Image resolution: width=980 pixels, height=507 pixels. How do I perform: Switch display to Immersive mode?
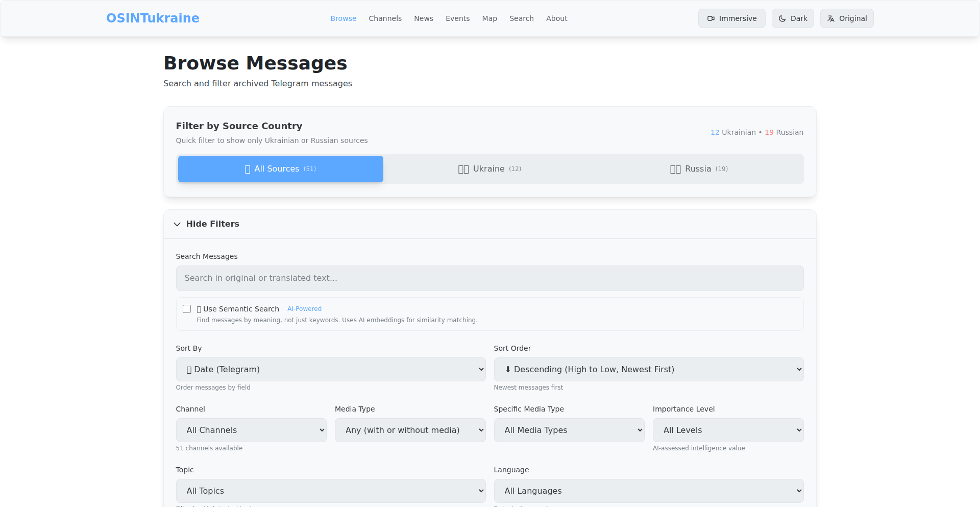pyautogui.click(x=731, y=18)
